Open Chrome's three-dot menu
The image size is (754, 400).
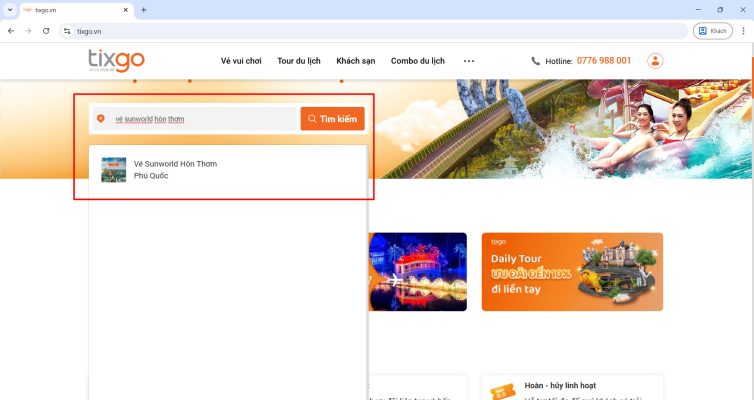742,31
